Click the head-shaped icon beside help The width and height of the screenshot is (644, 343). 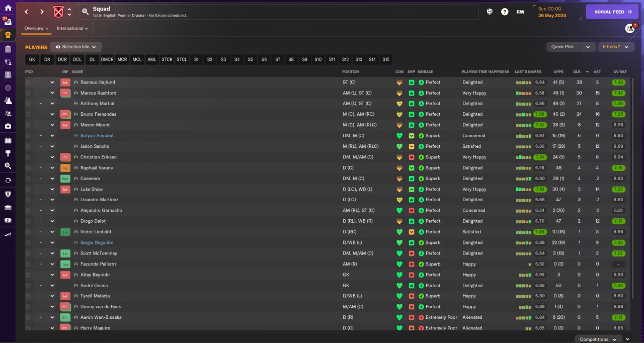(x=490, y=12)
